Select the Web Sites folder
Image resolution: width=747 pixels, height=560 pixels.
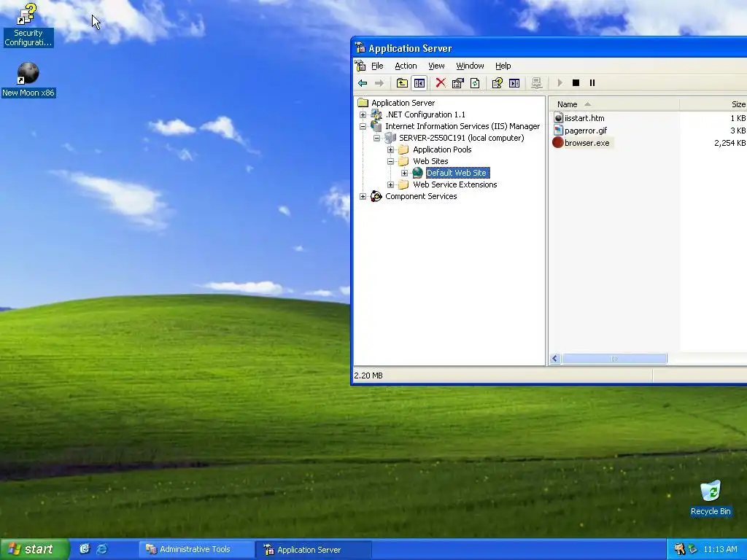click(430, 161)
